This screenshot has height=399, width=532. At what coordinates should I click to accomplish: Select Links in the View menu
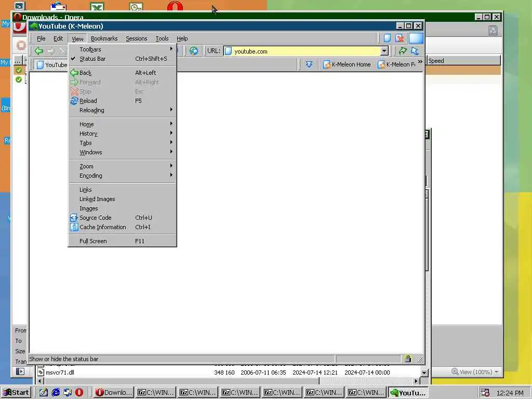(x=123, y=190)
